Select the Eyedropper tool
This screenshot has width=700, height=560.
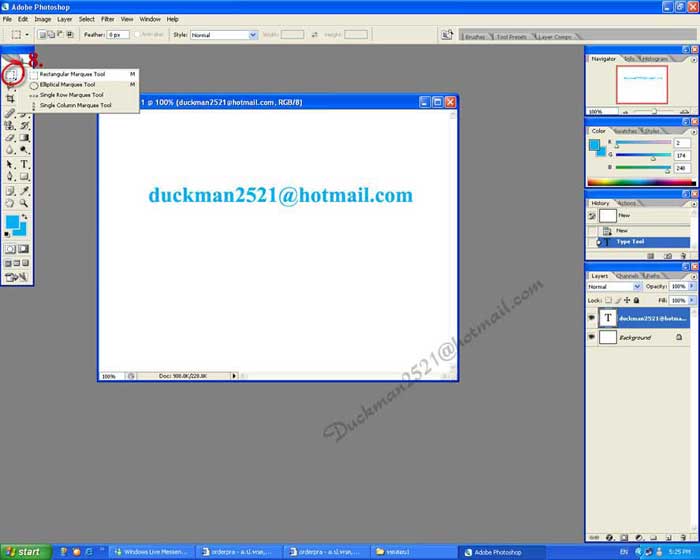tap(25, 191)
